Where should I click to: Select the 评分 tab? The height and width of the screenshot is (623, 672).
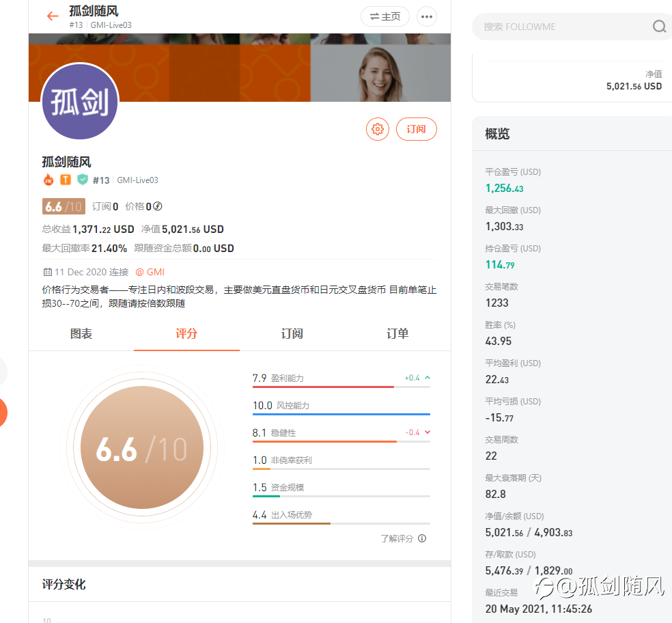(x=186, y=333)
